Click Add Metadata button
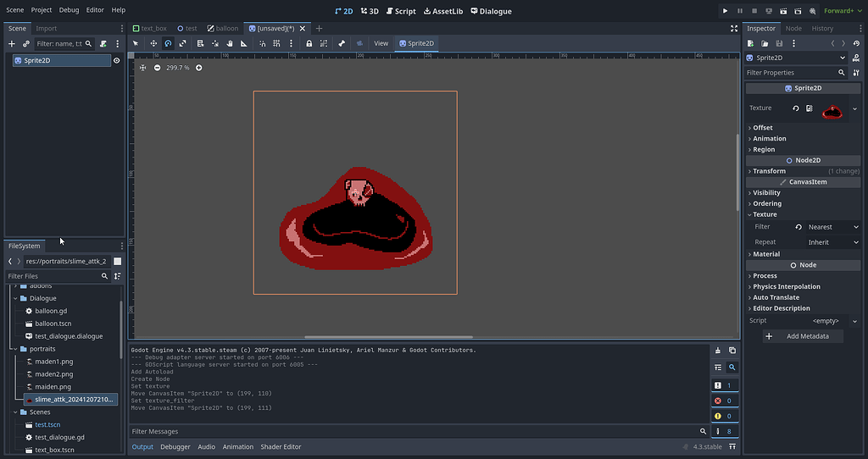 pyautogui.click(x=803, y=336)
